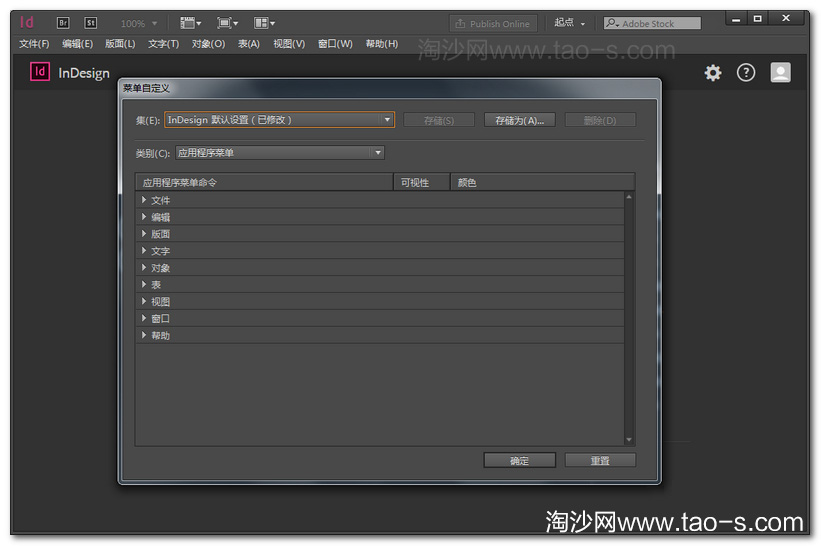The image size is (821, 546).
Task: Open the 起点 workspace dropdown
Action: (x=570, y=23)
